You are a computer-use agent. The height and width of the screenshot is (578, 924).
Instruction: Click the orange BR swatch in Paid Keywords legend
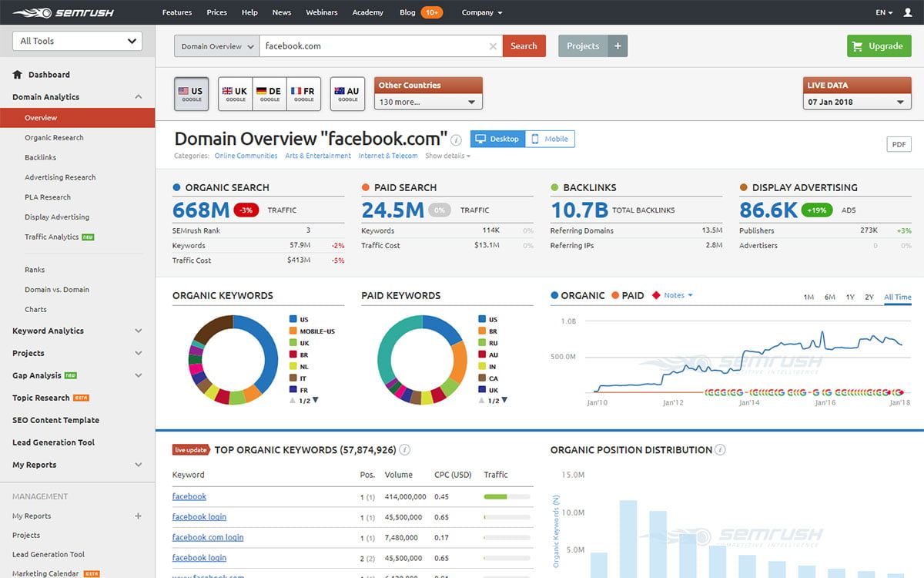[x=482, y=331]
